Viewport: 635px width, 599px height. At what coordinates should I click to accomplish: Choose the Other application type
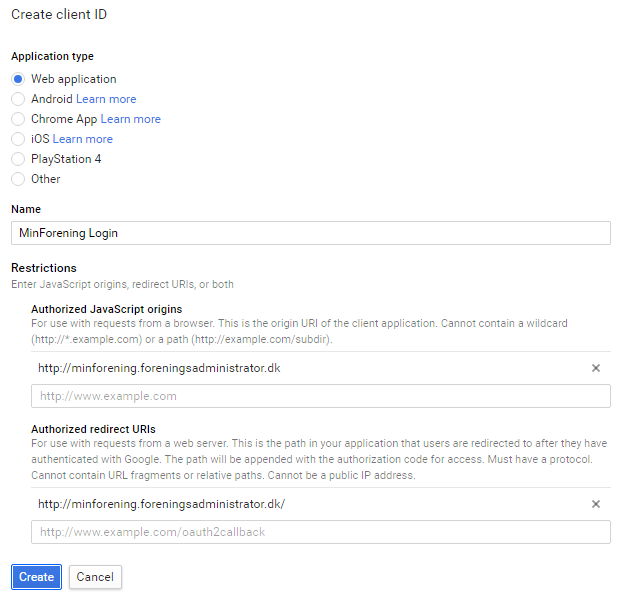[x=18, y=179]
